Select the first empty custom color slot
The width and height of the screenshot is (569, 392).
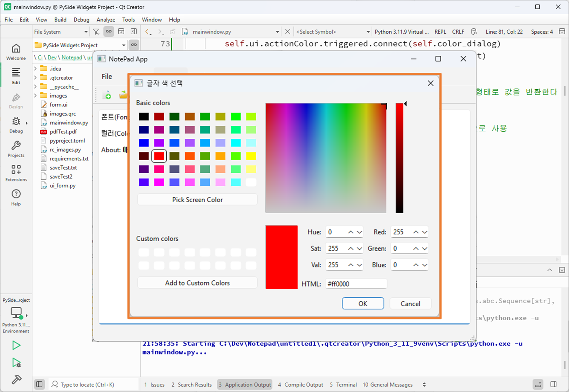click(144, 252)
